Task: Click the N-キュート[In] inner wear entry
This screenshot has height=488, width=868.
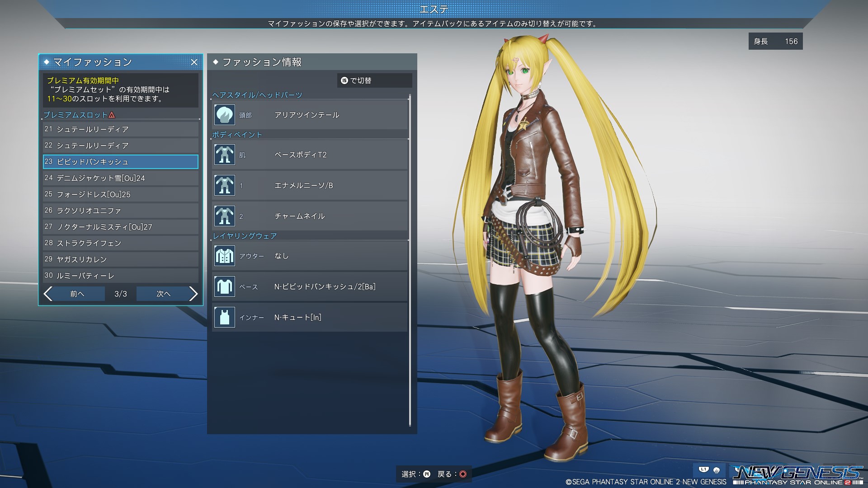Action: click(x=310, y=317)
